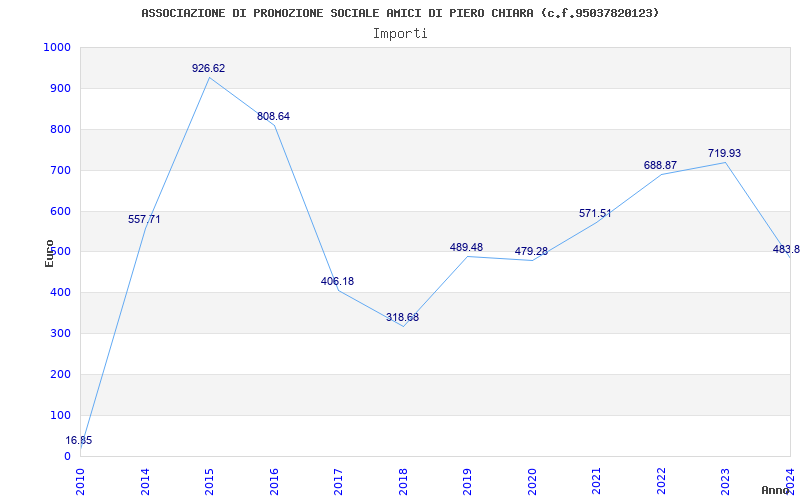Select the 688.87 data point label
The height and width of the screenshot is (500, 800).
pyautogui.click(x=660, y=165)
